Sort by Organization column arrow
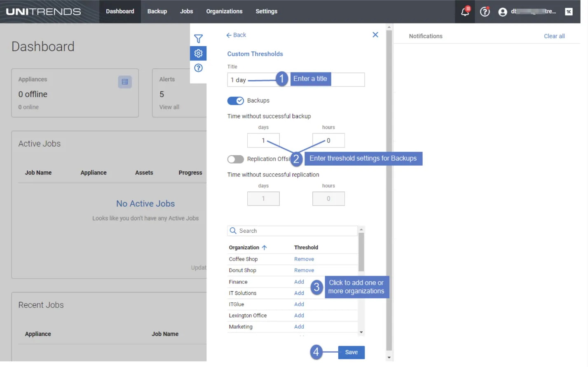588x367 pixels. [265, 248]
